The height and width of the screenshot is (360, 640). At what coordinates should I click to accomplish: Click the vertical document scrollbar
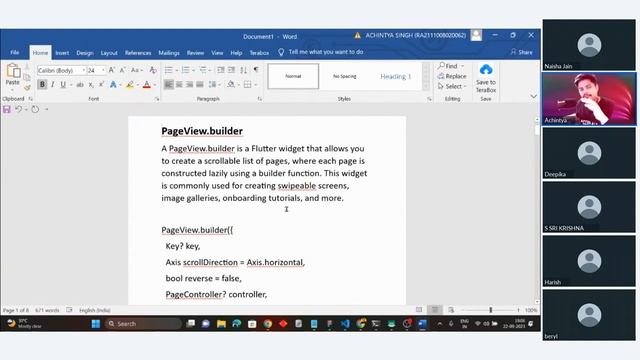537,211
